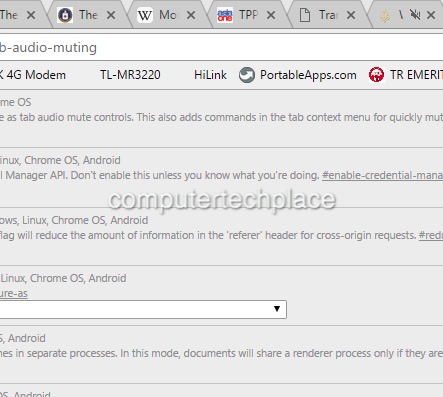Click the separate processes description text
The height and width of the screenshot is (397, 443).
tap(221, 353)
